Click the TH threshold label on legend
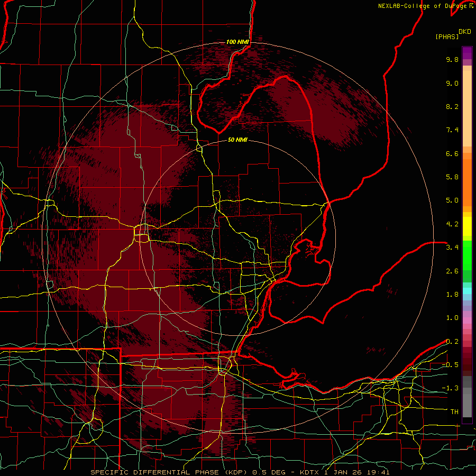Image resolution: width=476 pixels, height=476 pixels. click(x=454, y=412)
